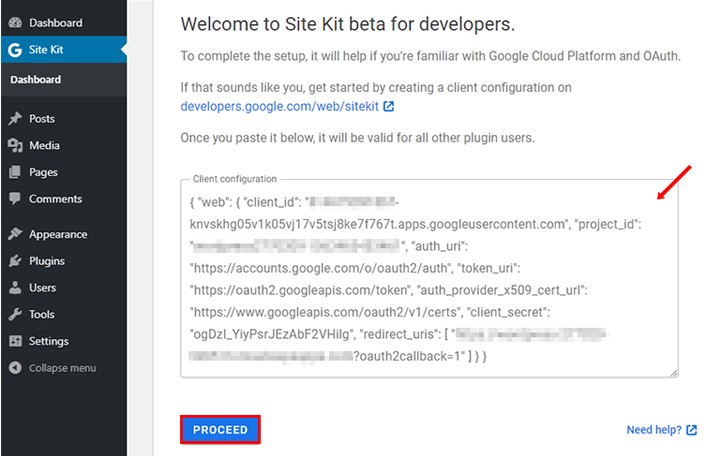Image resolution: width=709 pixels, height=456 pixels.
Task: Open the Site Kit Dashboard submenu item
Action: click(64, 80)
